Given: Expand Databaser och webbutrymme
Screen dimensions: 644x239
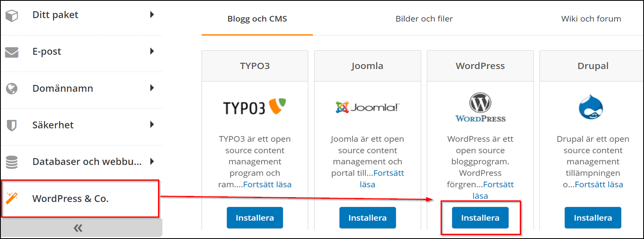Looking at the screenshot, I should [152, 161].
